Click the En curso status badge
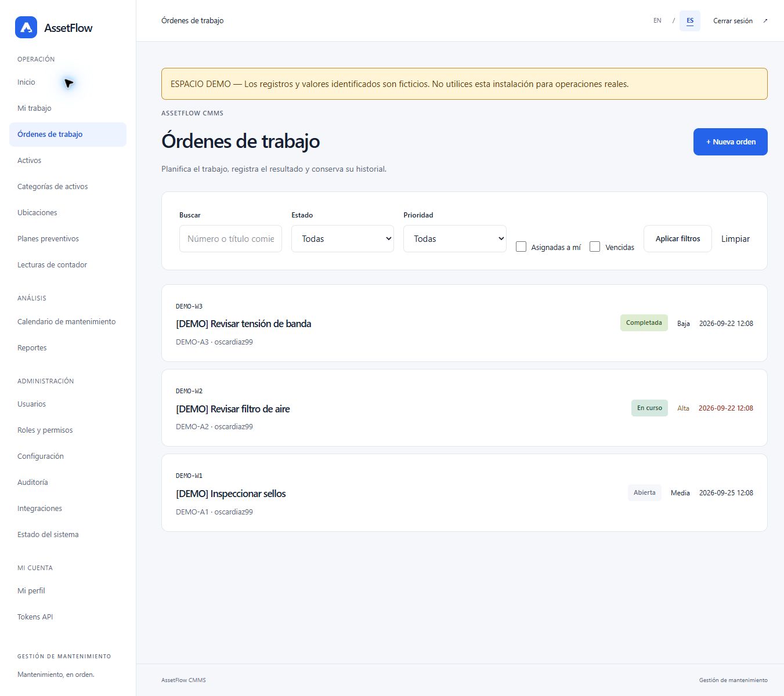This screenshot has width=784, height=696. [x=649, y=408]
